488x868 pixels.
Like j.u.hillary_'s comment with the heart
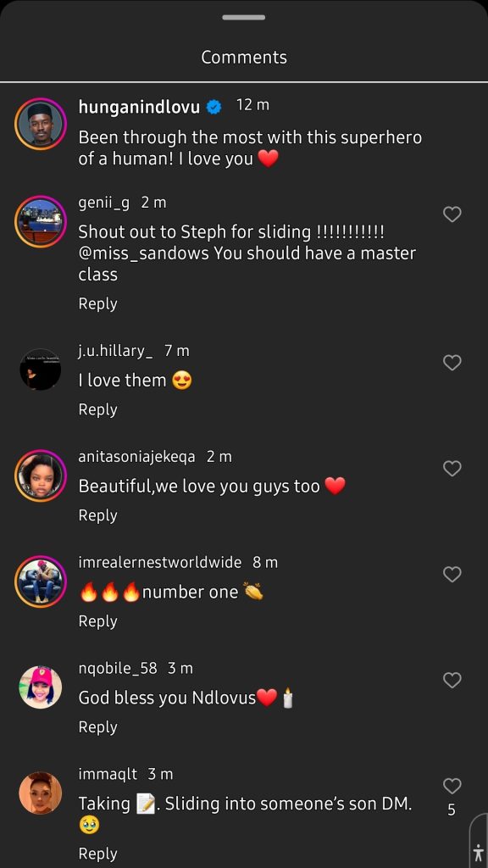[452, 363]
